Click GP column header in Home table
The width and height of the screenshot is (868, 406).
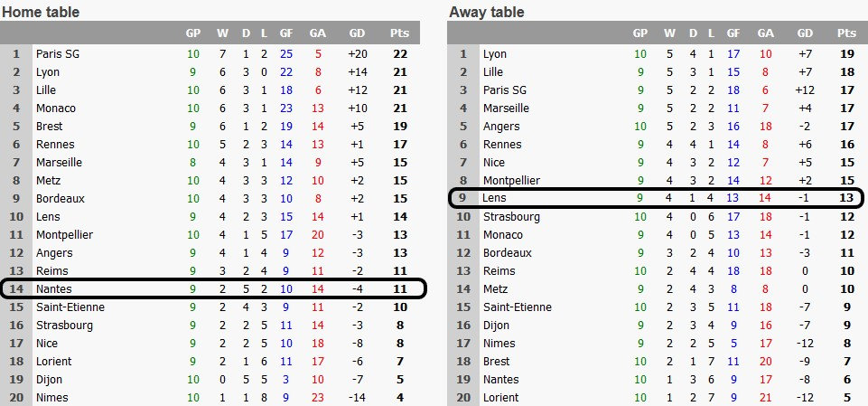tap(193, 33)
